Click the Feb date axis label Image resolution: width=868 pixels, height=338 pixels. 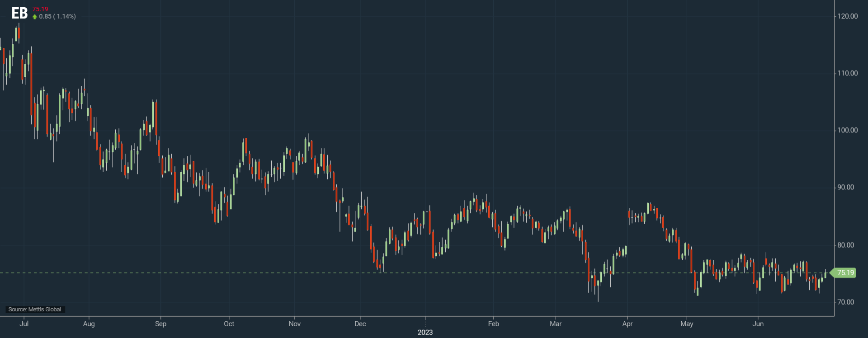click(x=494, y=324)
